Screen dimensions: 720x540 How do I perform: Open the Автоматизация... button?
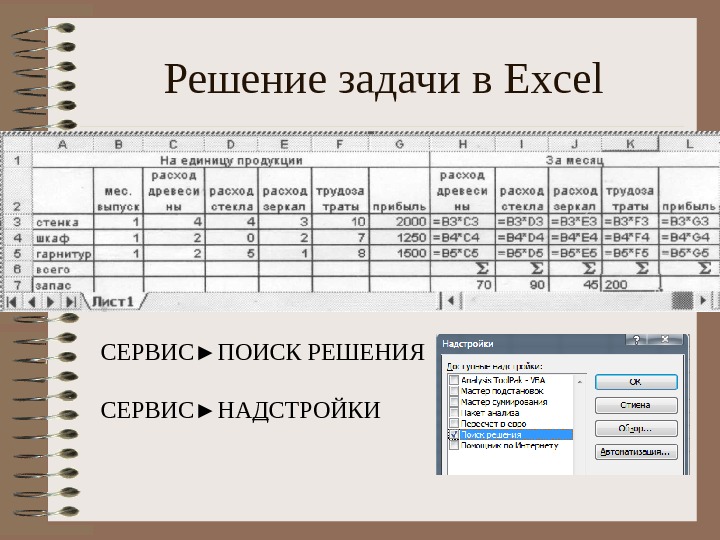pyautogui.click(x=636, y=452)
